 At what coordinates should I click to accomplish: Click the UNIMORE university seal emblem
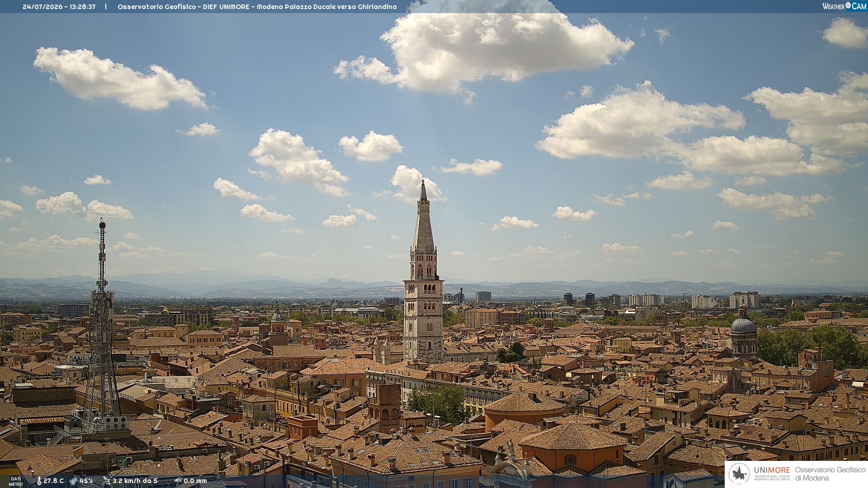(740, 474)
